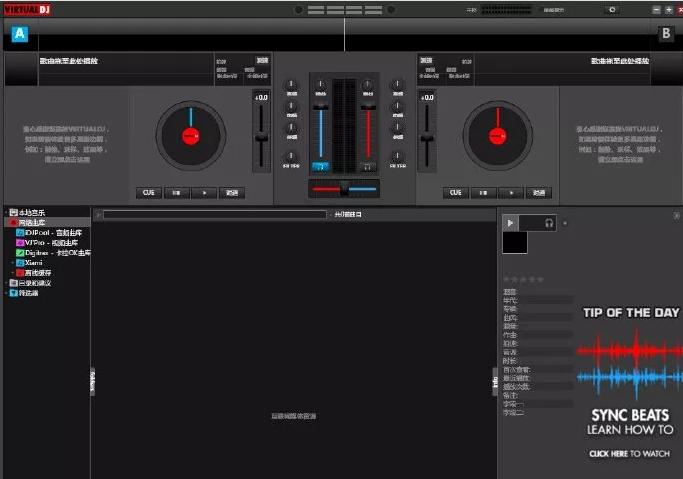Open iDJPool audio library entry
The height and width of the screenshot is (479, 683).
tap(49, 233)
